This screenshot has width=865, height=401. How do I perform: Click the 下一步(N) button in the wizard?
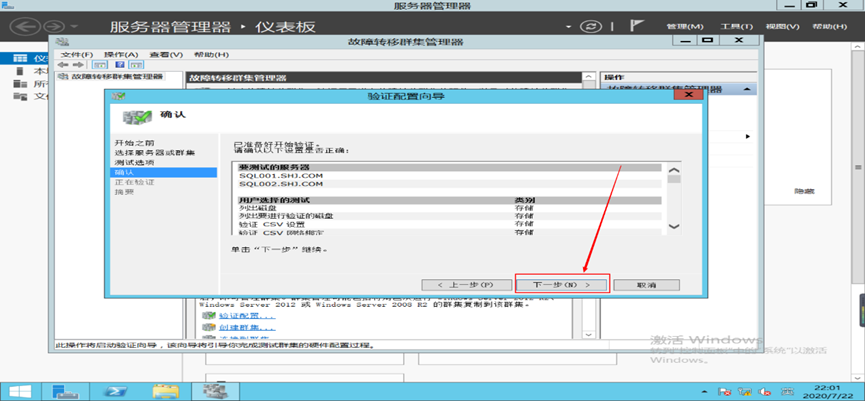pyautogui.click(x=562, y=285)
